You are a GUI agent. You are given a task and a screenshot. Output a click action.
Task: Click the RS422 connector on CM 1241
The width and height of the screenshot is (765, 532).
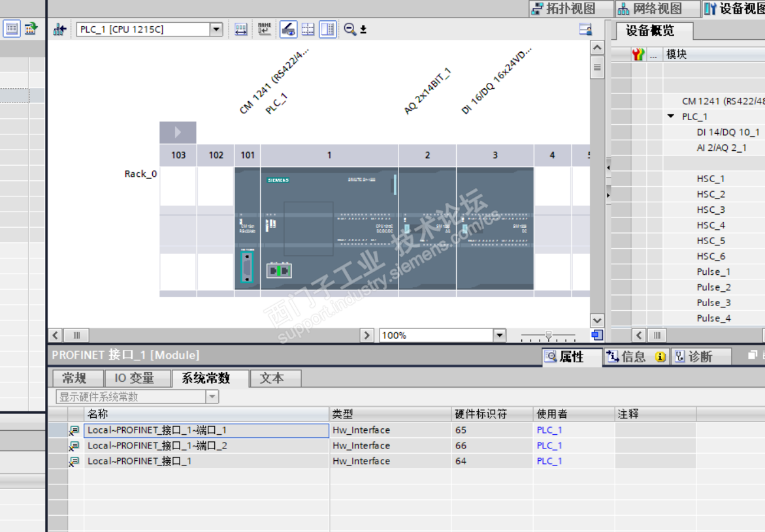(x=248, y=267)
